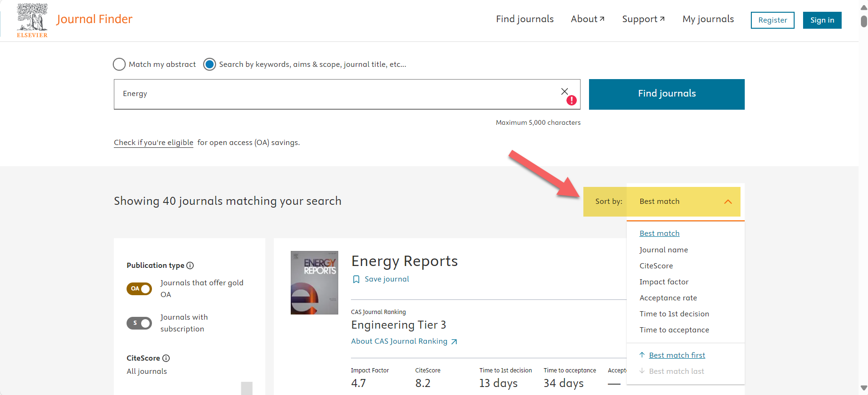Clear the search box with the X icon
This screenshot has height=395, width=868.
(x=565, y=91)
